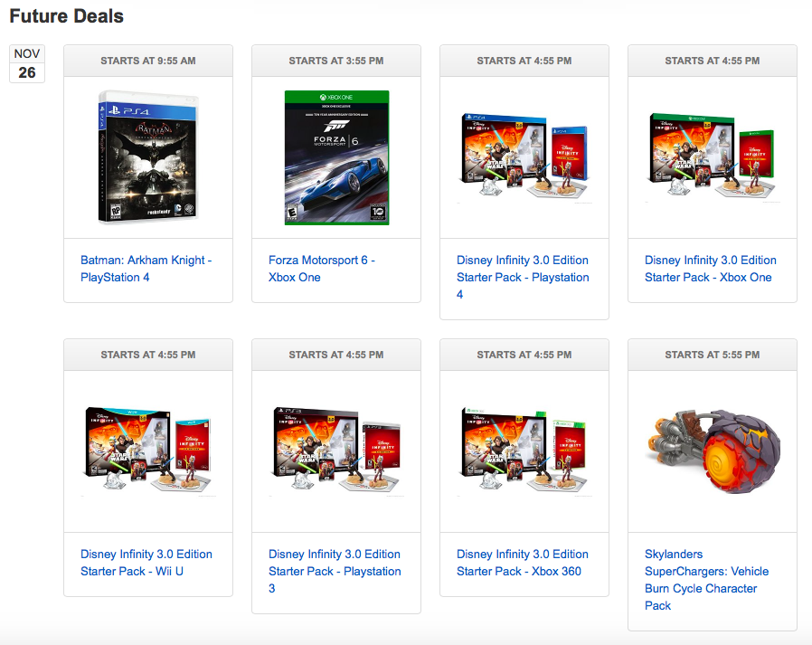
Task: Select the Disney Infinity PlayStation 4 pack image
Action: point(524,157)
